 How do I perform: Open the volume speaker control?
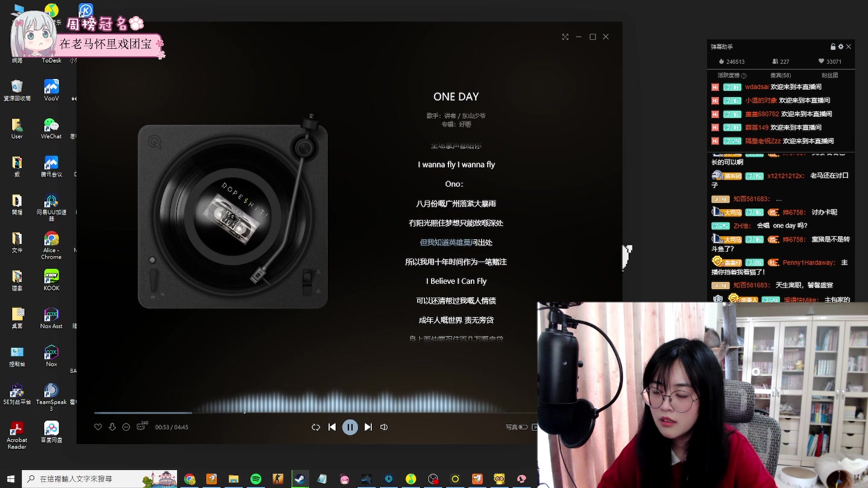click(384, 427)
